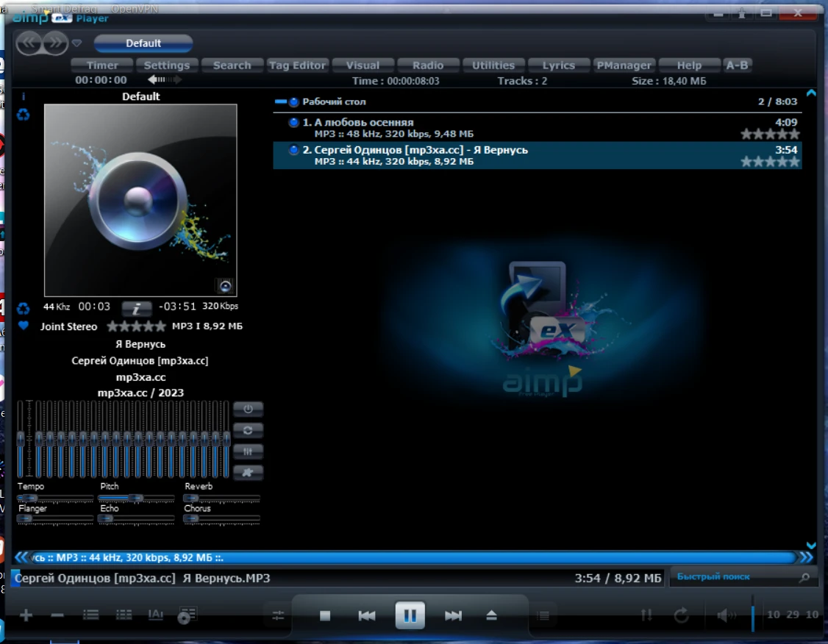Toggle the repeat mode icon
828x644 pixels.
pyautogui.click(x=682, y=615)
